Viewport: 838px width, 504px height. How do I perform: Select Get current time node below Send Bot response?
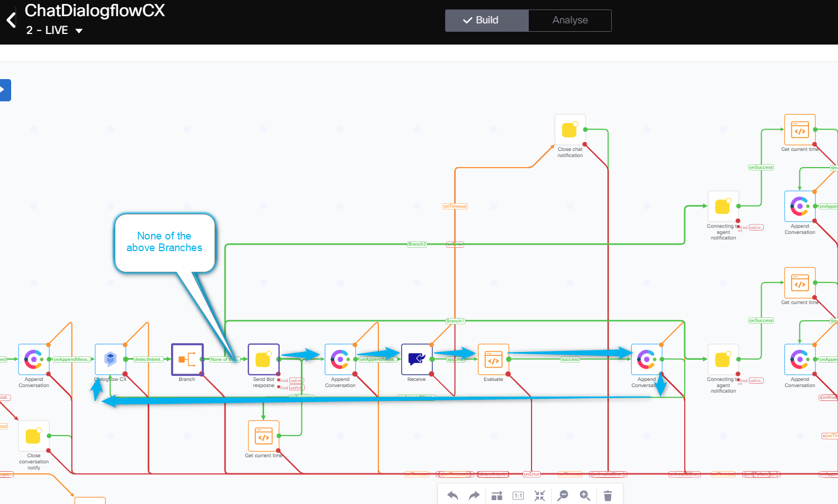pyautogui.click(x=264, y=436)
